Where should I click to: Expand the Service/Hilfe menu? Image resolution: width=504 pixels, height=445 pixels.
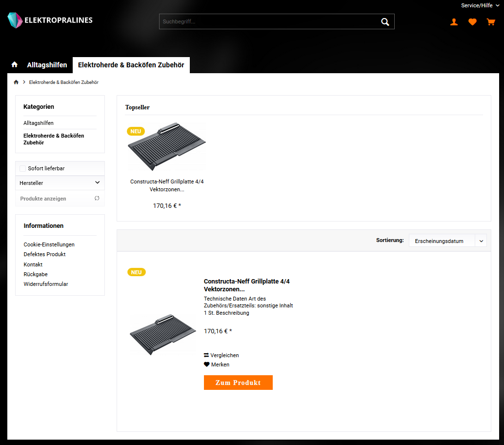tap(480, 5)
